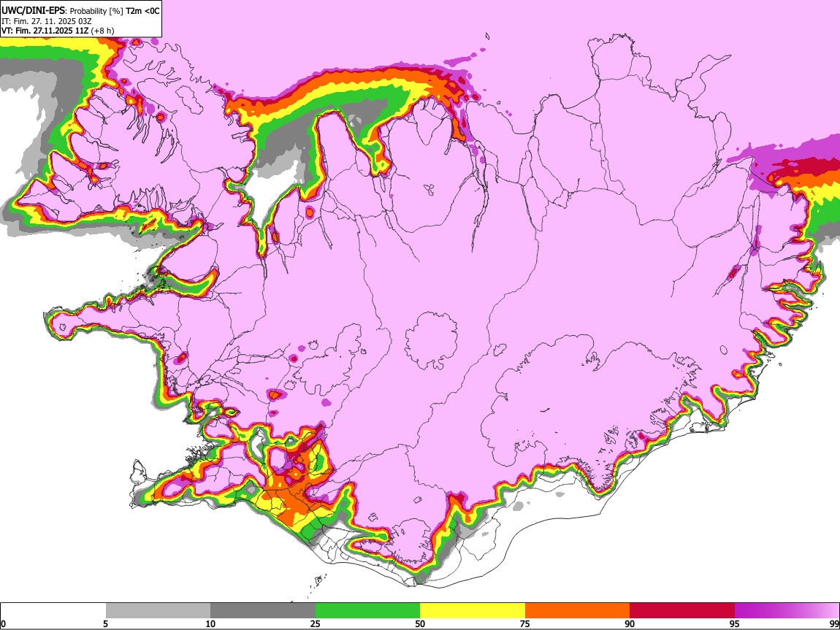Click the 'T2m <0C' parameter label

(x=142, y=11)
